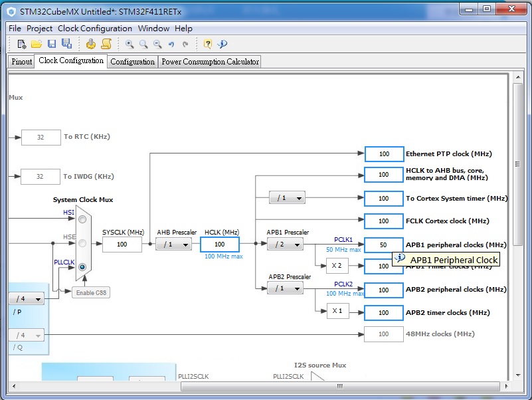Image resolution: width=532 pixels, height=400 pixels.
Task: Click the APB1 peripheral clocks value box
Action: click(x=384, y=245)
